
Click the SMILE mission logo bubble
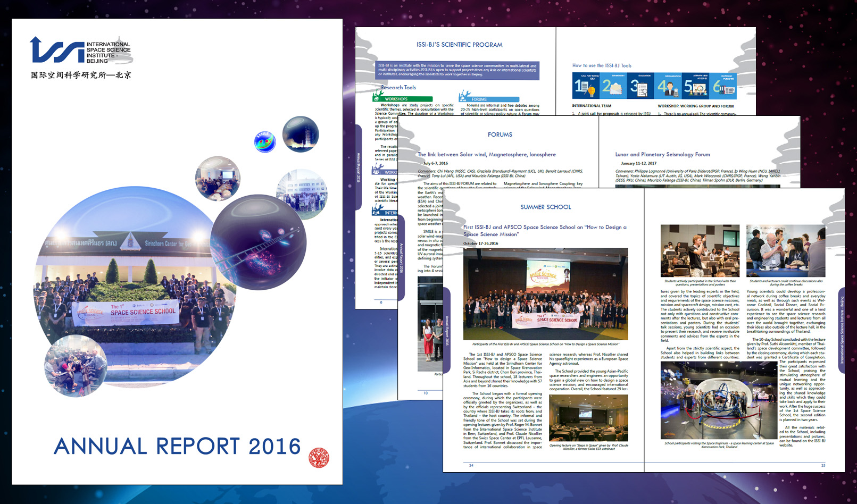click(265, 141)
